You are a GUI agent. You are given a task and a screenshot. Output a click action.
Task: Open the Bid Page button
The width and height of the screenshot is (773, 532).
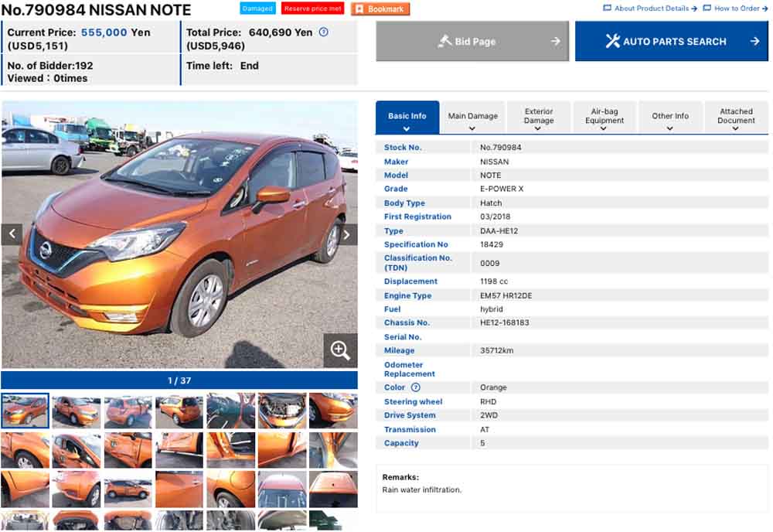472,42
